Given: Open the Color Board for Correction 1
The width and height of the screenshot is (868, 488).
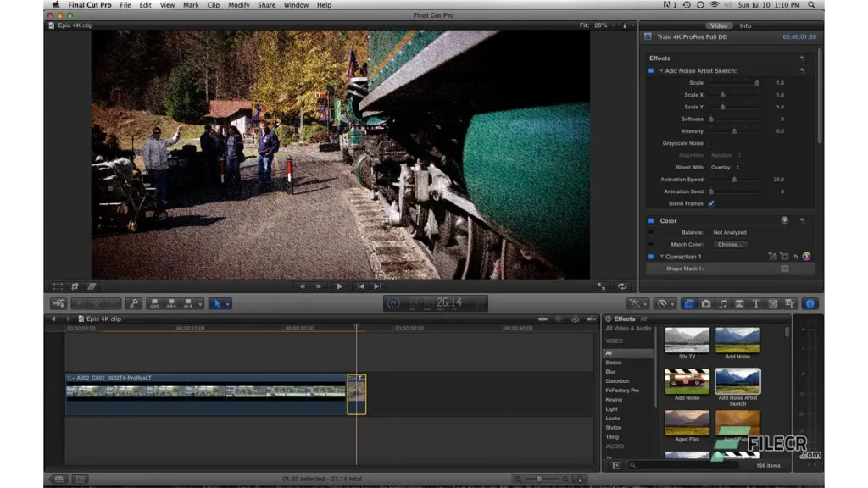Looking at the screenshot, I should (806, 257).
